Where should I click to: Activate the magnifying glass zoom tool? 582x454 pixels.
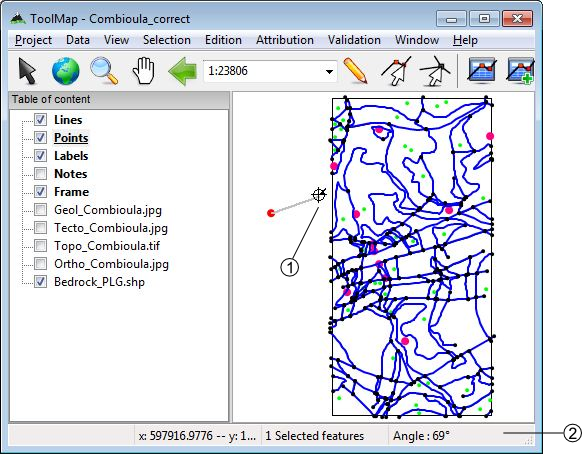(104, 71)
